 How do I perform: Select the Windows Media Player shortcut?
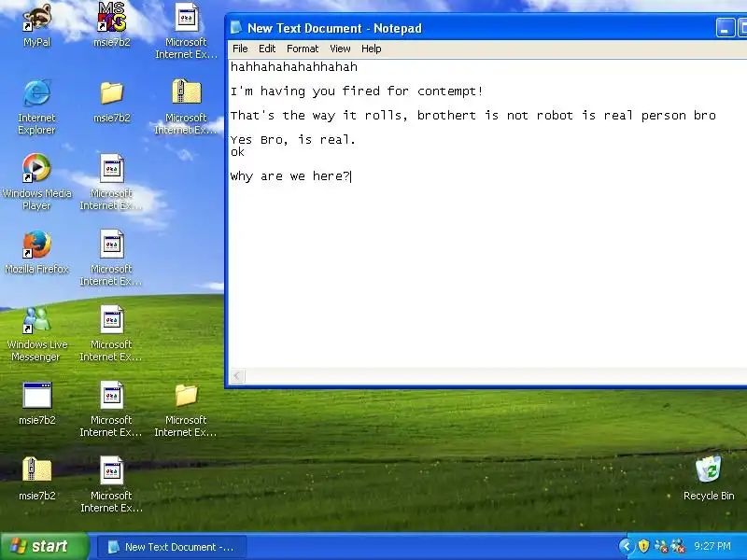point(36,182)
